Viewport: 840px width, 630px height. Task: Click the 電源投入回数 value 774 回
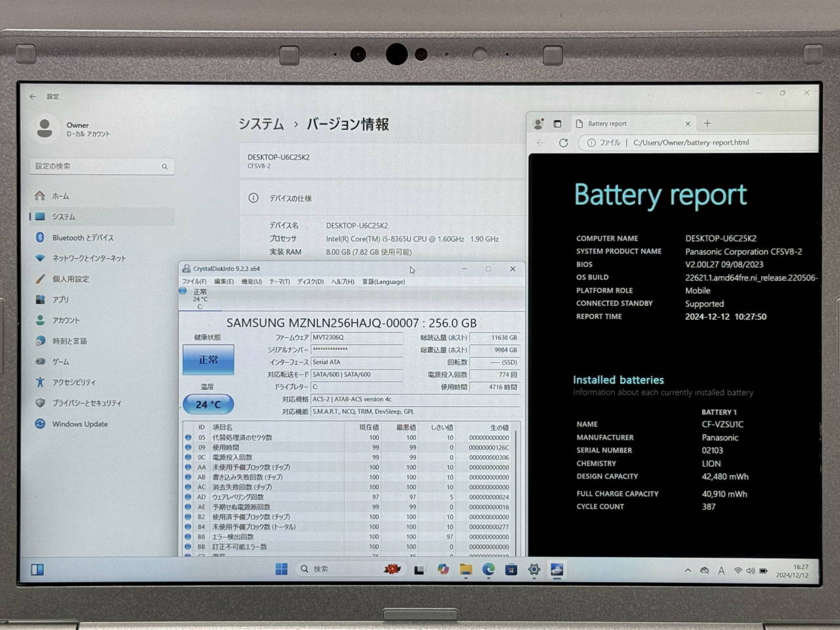coord(494,375)
